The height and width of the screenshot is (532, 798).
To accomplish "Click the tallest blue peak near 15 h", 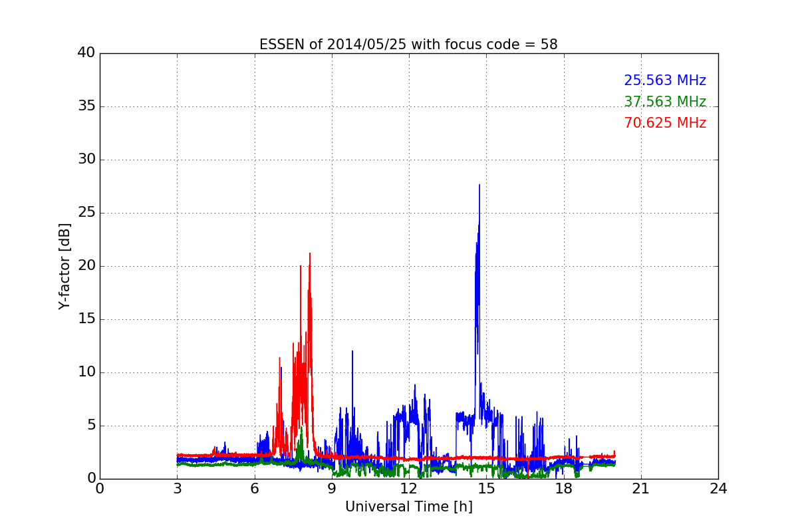I will pyautogui.click(x=479, y=186).
